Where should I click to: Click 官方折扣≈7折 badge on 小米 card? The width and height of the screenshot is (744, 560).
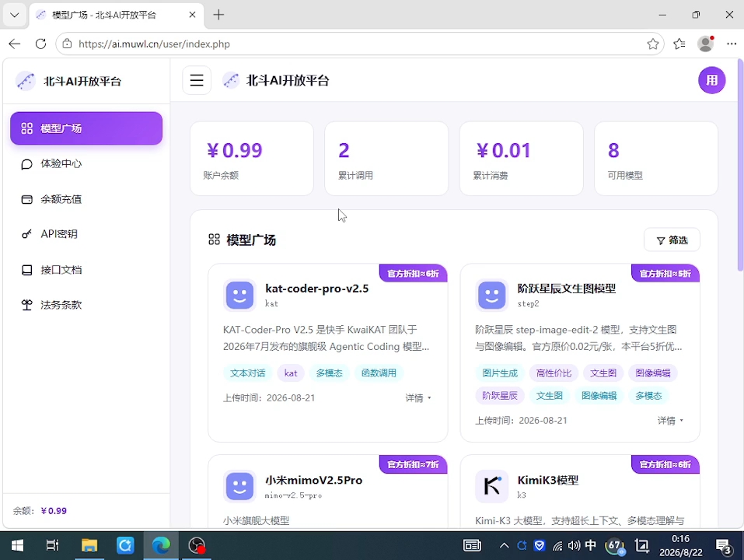[x=414, y=464]
